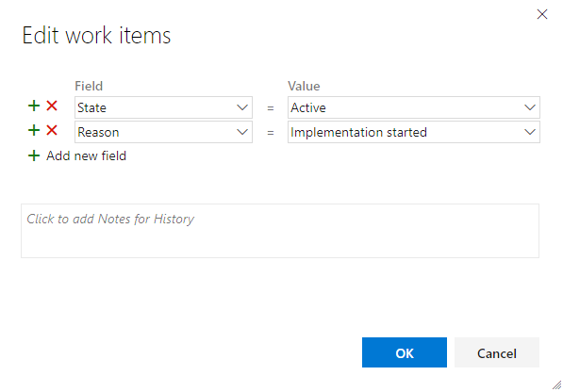563x392 pixels.
Task: Open the Active value dropdown arrow
Action: (530, 107)
